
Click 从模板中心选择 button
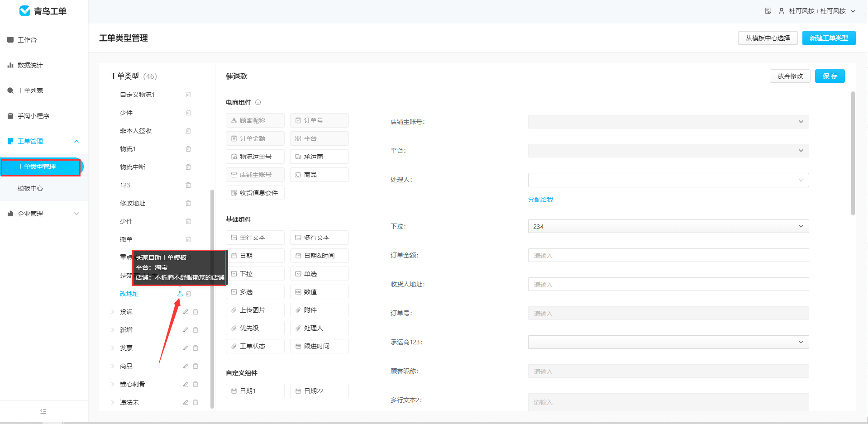(x=768, y=38)
